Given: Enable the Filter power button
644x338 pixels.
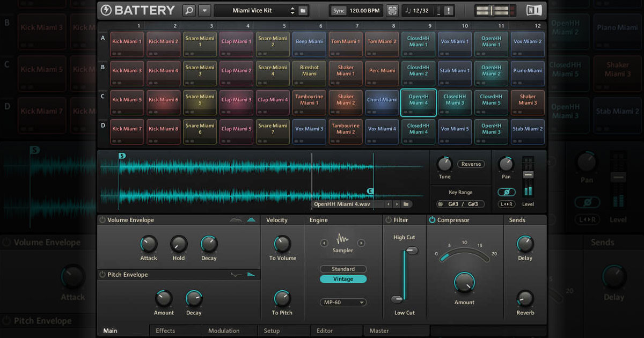Looking at the screenshot, I should (388, 220).
